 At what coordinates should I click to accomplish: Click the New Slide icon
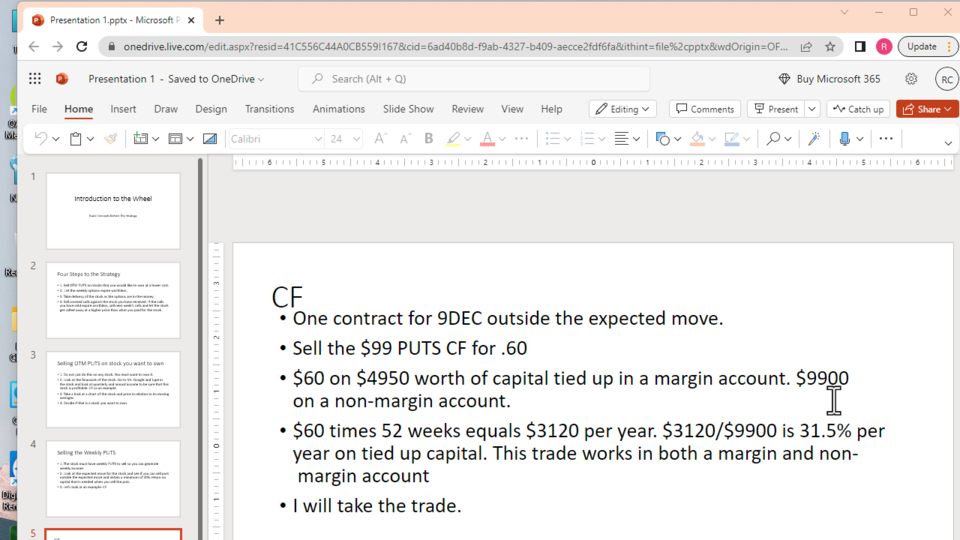(141, 139)
